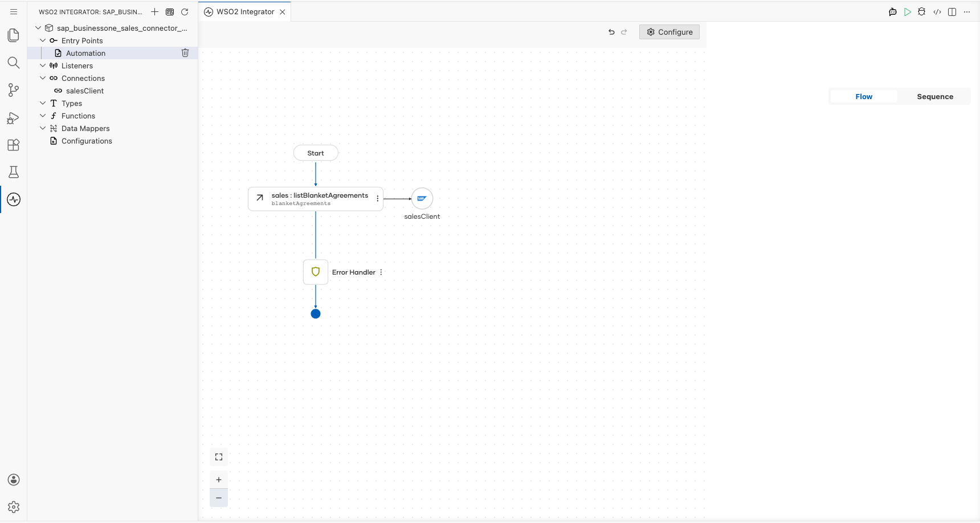Collapse the Types section
This screenshot has width=980, height=523.
(x=43, y=103)
